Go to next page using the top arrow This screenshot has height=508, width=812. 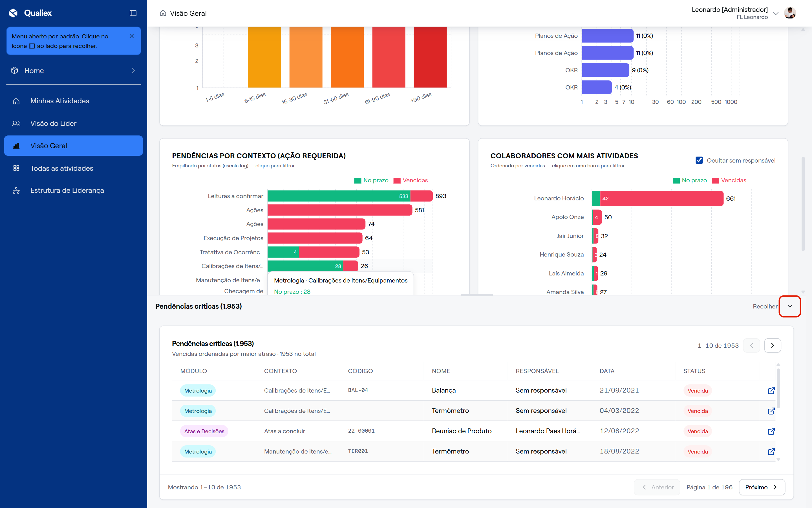coord(773,345)
